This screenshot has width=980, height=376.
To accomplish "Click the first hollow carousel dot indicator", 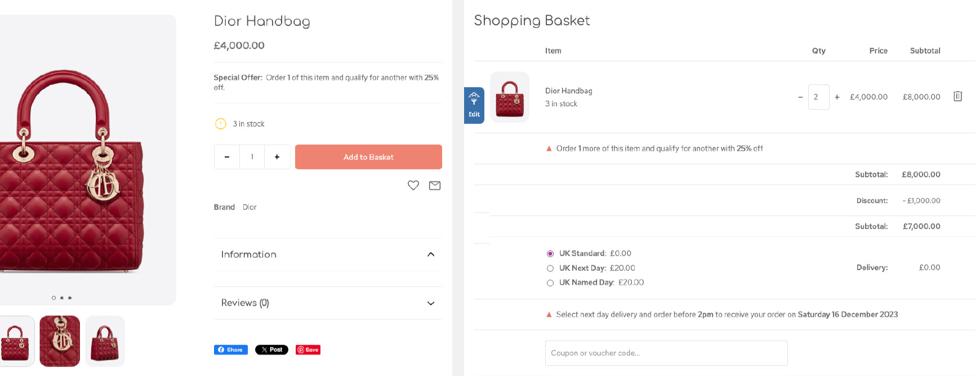I will pos(54,298).
